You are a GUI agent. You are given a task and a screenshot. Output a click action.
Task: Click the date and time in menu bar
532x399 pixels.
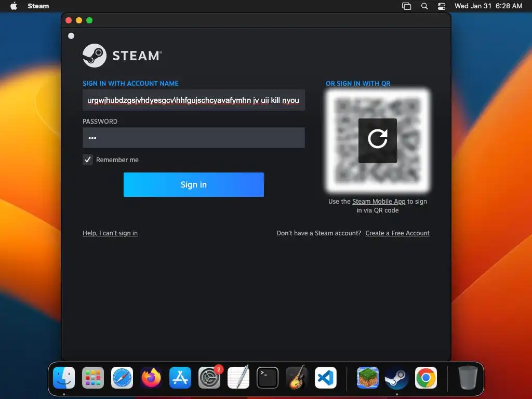point(488,6)
